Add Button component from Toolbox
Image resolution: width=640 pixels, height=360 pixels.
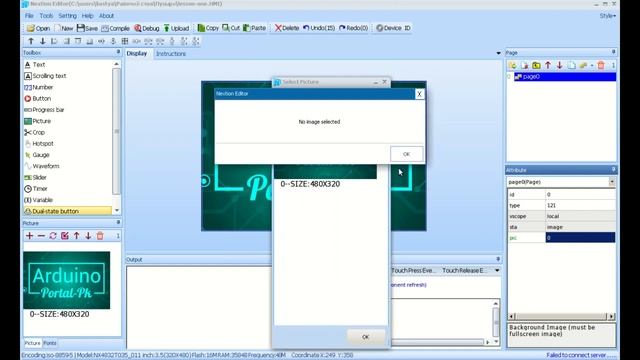coord(38,98)
